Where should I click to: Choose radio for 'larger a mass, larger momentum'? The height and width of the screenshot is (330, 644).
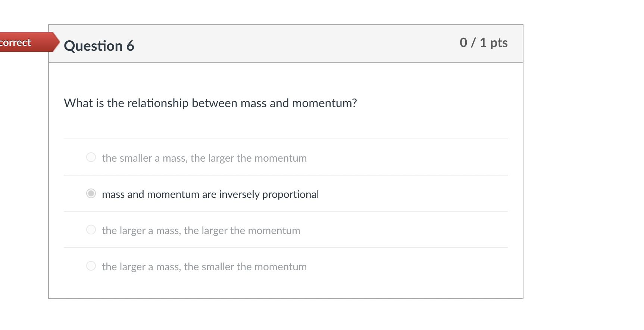(x=91, y=230)
